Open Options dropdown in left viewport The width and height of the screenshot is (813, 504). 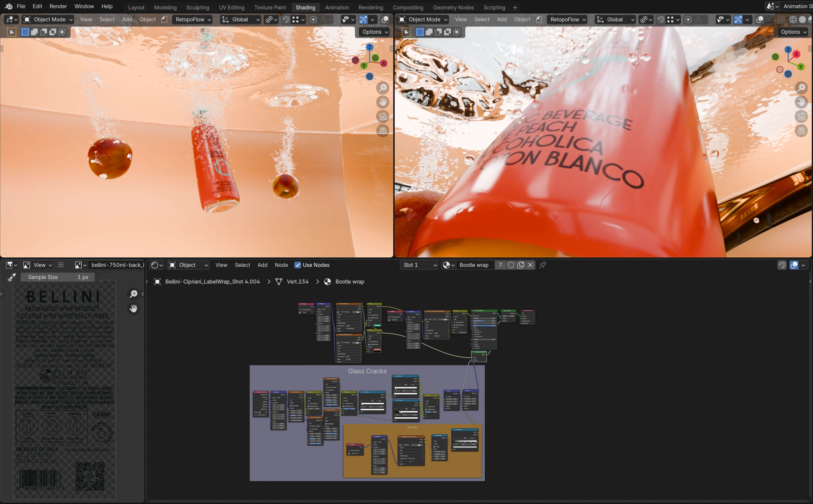[x=375, y=32]
